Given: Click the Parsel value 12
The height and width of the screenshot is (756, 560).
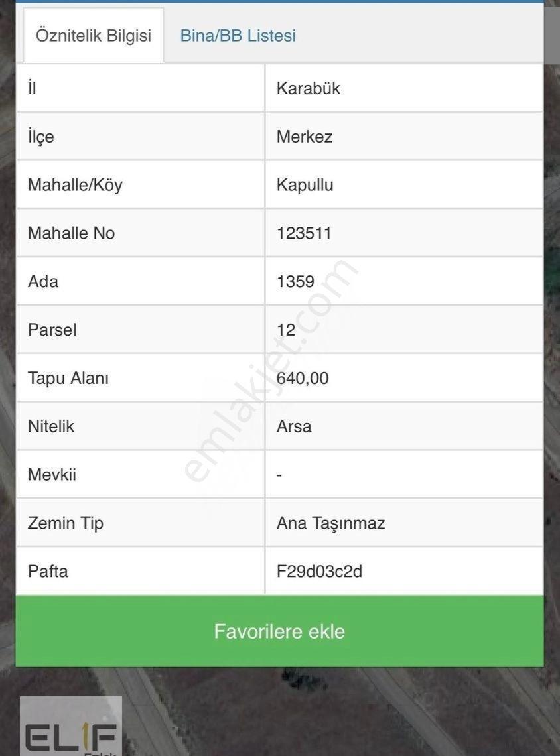Looking at the screenshot, I should (x=286, y=330).
